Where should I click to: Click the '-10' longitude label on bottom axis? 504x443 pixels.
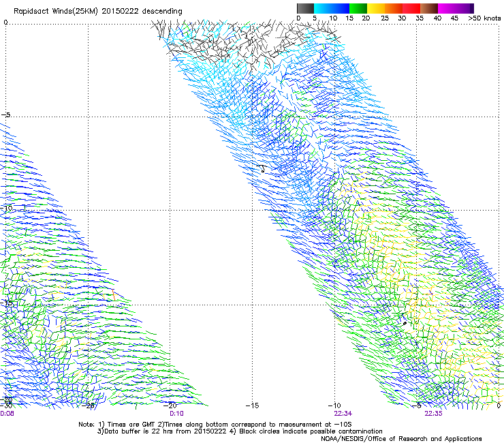click(334, 406)
